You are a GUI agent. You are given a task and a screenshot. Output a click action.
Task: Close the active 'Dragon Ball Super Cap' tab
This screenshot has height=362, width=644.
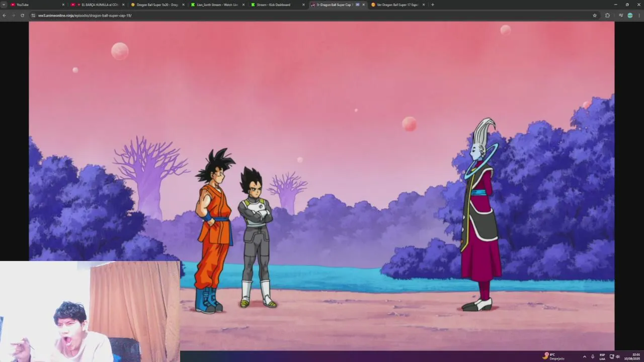pos(363,5)
